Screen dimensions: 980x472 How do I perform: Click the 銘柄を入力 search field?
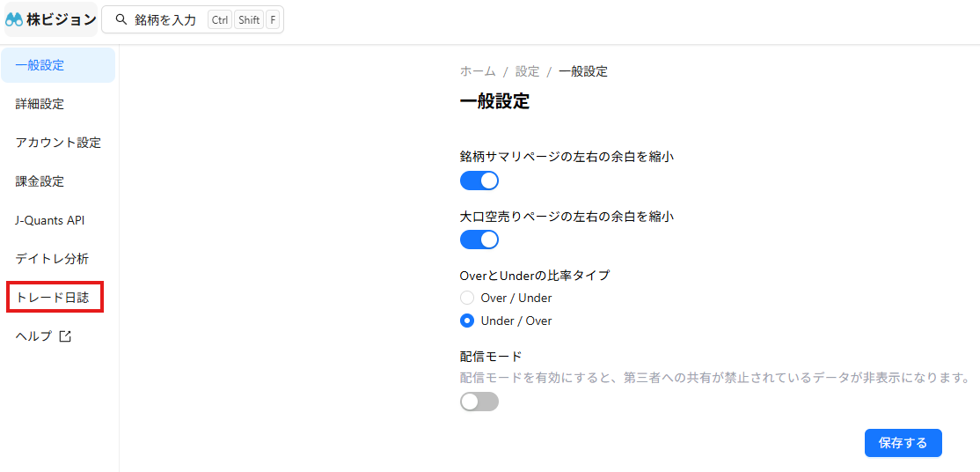[x=193, y=20]
